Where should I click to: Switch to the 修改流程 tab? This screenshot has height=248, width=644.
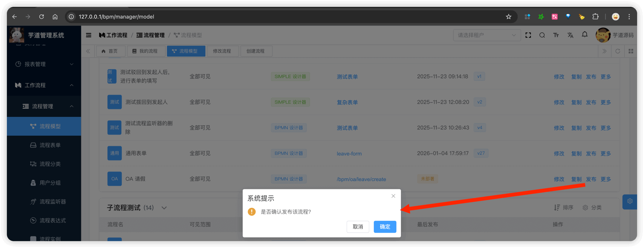222,51
